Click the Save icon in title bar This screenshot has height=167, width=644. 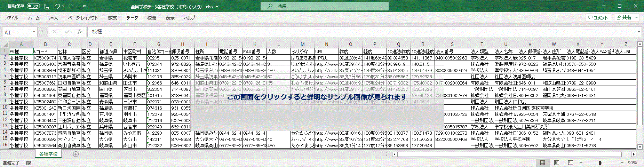coord(47,6)
